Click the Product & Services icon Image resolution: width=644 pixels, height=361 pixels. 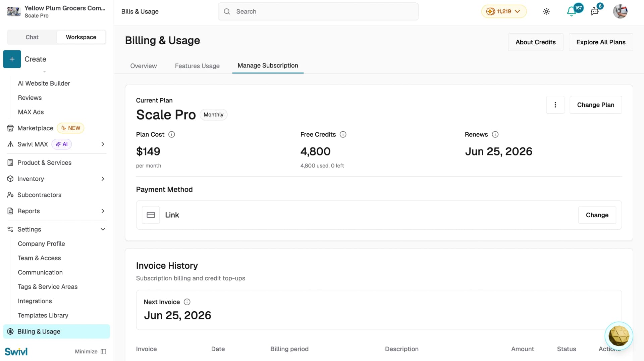click(x=10, y=163)
